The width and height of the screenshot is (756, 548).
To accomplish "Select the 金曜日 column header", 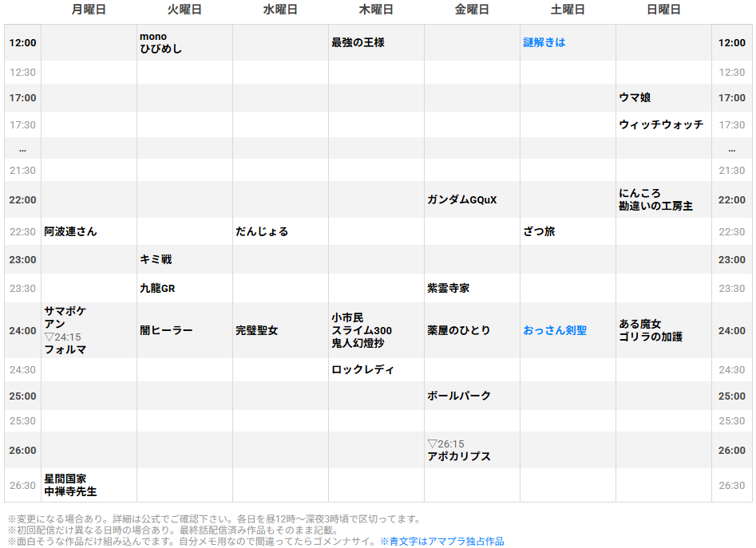I will (x=472, y=10).
